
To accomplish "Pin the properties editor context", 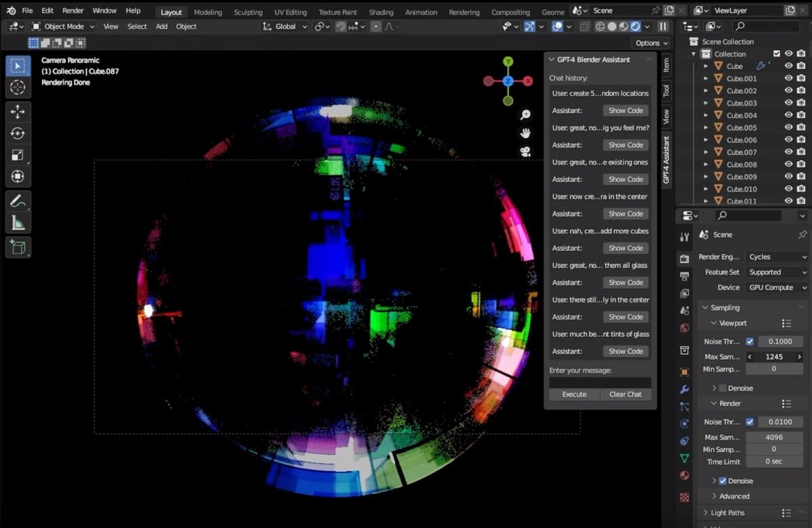I will pos(803,234).
